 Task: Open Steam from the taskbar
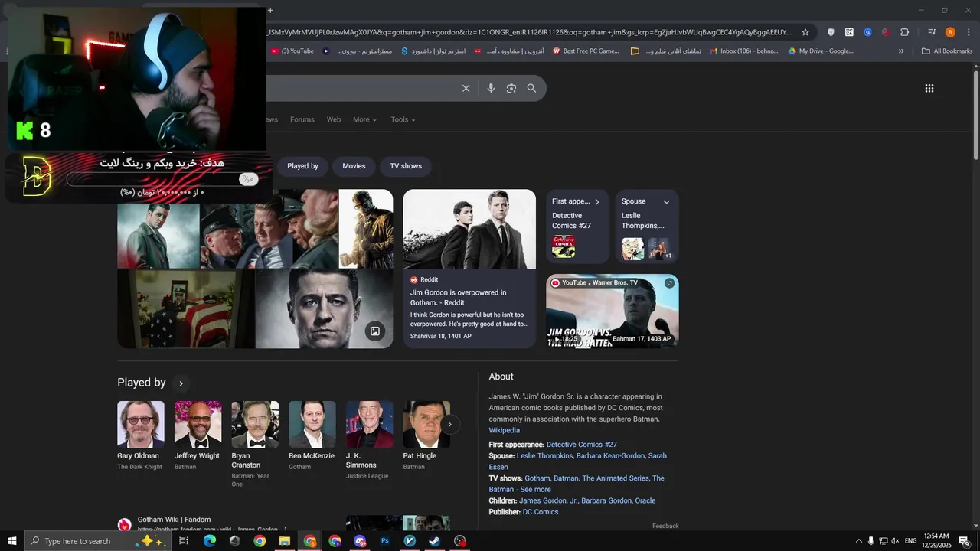[x=434, y=541]
